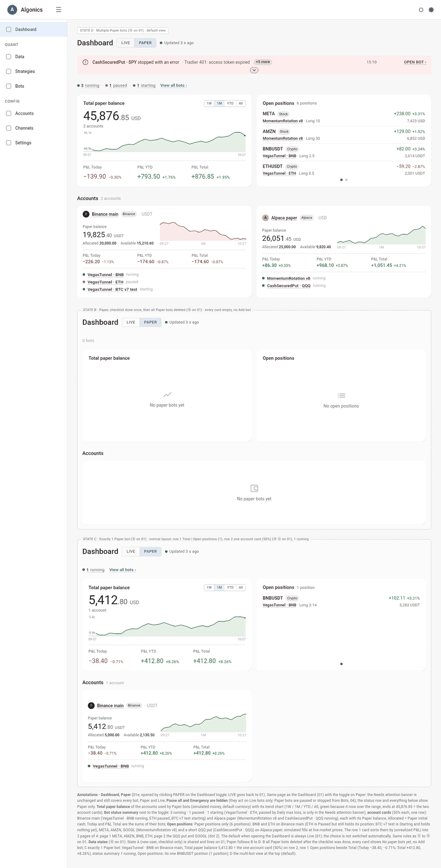
Task: Click the '45,876.85 USD' total paper balance
Action: coord(112,116)
